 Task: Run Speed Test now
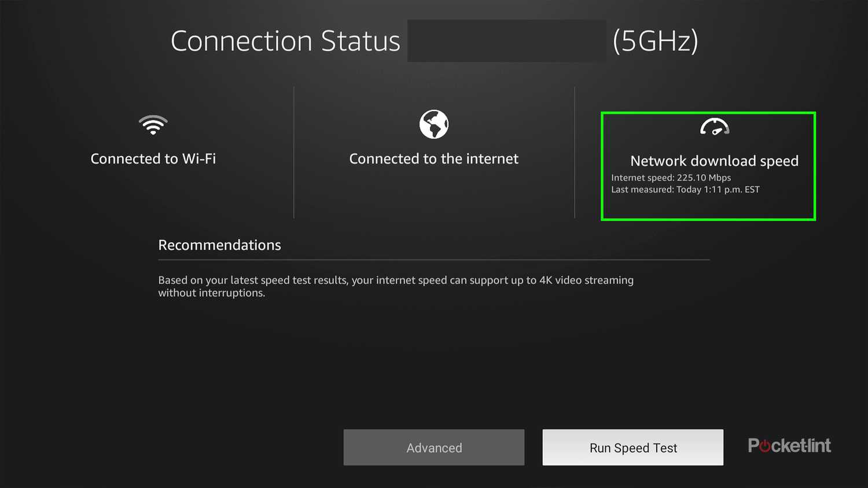click(632, 447)
